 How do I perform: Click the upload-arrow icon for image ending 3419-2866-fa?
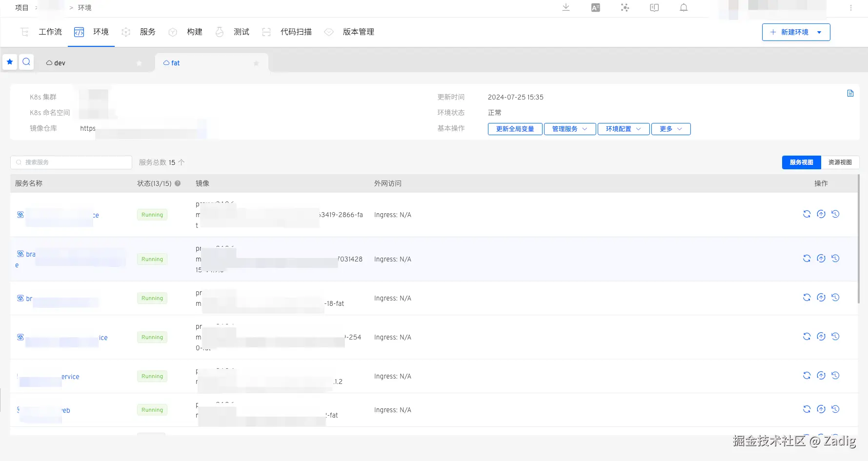point(821,214)
